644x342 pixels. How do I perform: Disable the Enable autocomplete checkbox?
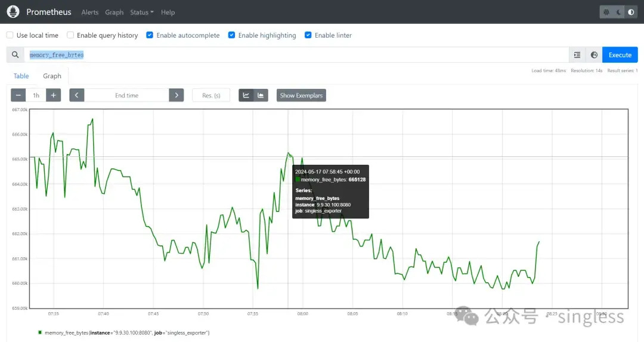150,35
